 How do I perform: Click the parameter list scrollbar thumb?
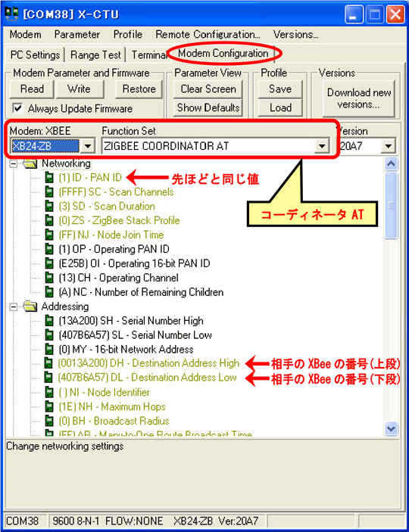click(392, 205)
